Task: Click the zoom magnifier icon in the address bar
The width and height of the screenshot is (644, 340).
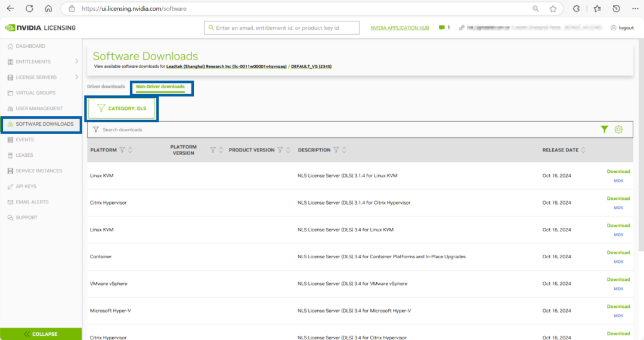Action: (x=535, y=8)
